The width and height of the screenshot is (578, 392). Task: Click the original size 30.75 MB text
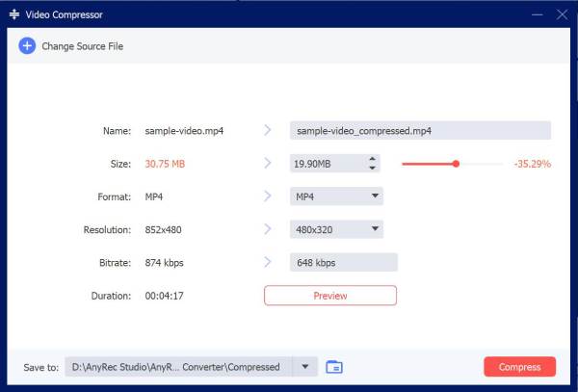point(165,164)
